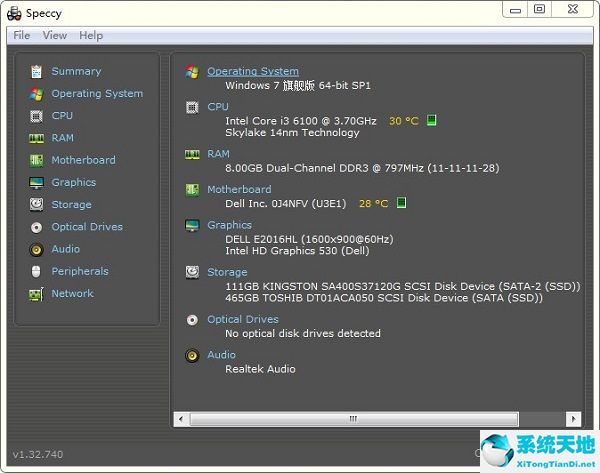
Task: Click the version number v1.32.740
Action: click(x=38, y=455)
